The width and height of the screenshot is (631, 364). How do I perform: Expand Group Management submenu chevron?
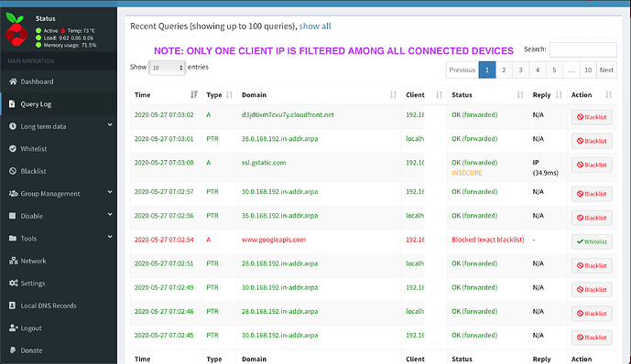[x=110, y=192]
